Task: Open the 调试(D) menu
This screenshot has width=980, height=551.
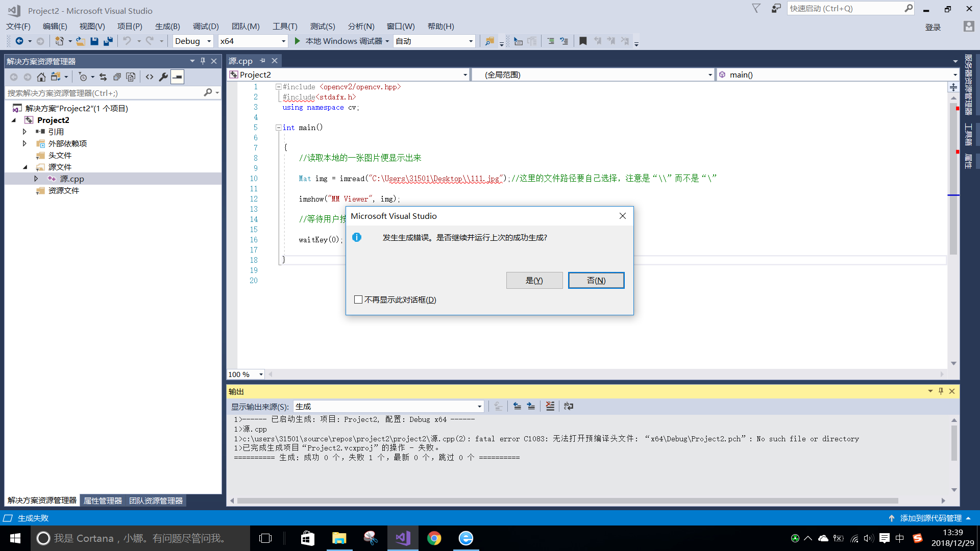Action: click(x=206, y=26)
